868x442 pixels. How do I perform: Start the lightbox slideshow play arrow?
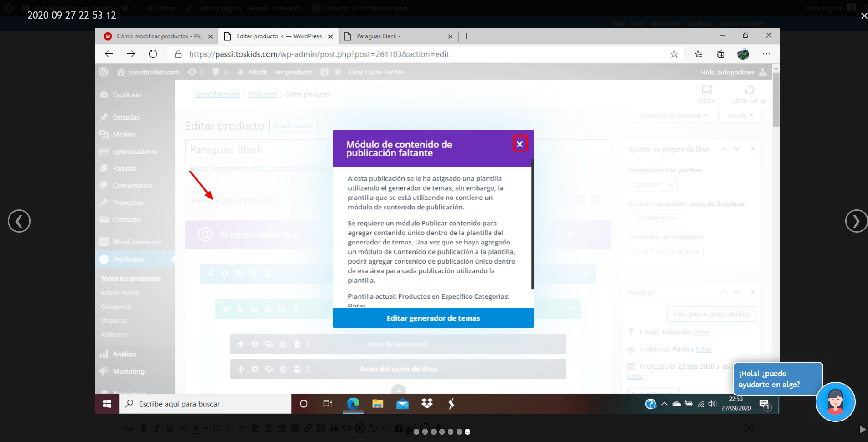(863, 429)
